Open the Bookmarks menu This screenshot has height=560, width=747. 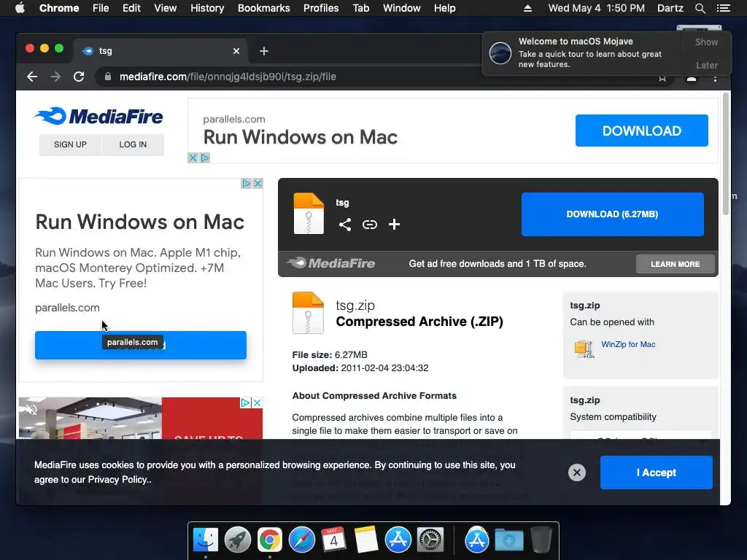pos(264,8)
